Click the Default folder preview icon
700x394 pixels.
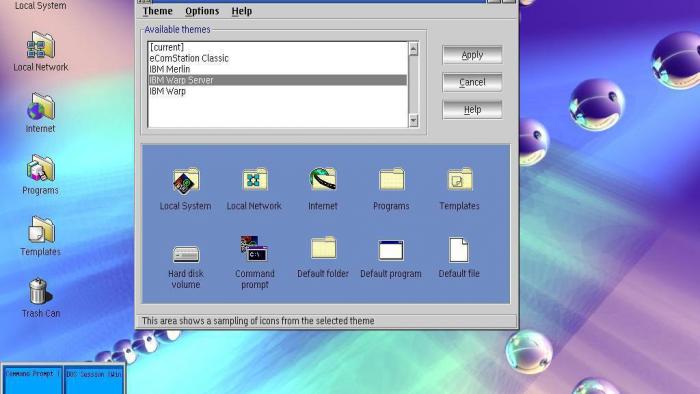click(x=323, y=248)
